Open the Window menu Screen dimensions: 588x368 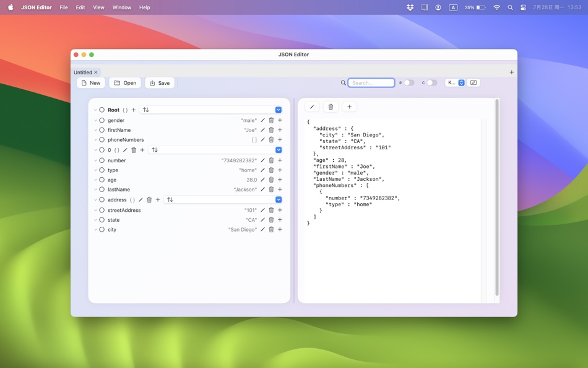coord(122,7)
